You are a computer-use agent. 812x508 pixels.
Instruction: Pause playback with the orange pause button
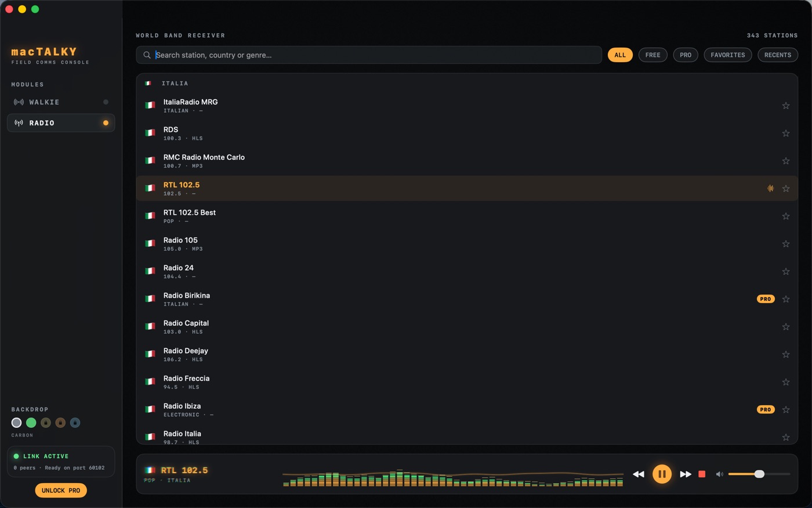pyautogui.click(x=662, y=474)
